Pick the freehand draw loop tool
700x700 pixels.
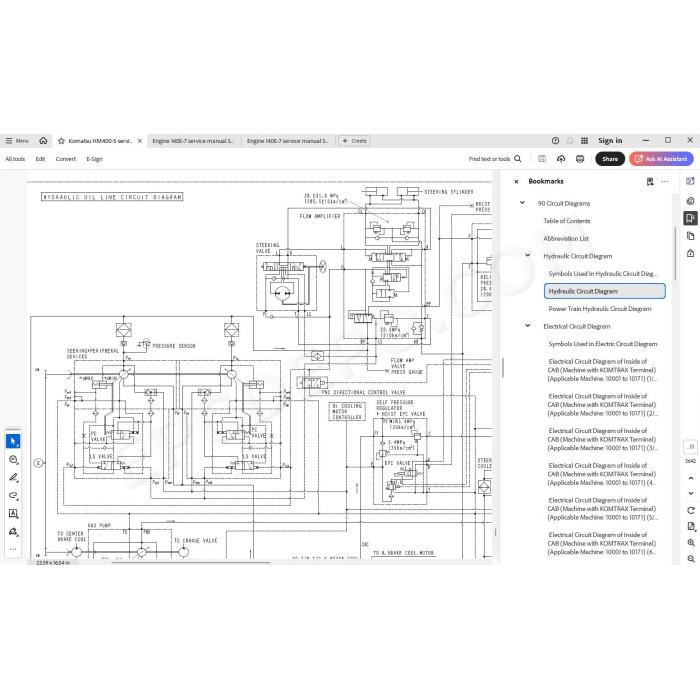coord(13,495)
